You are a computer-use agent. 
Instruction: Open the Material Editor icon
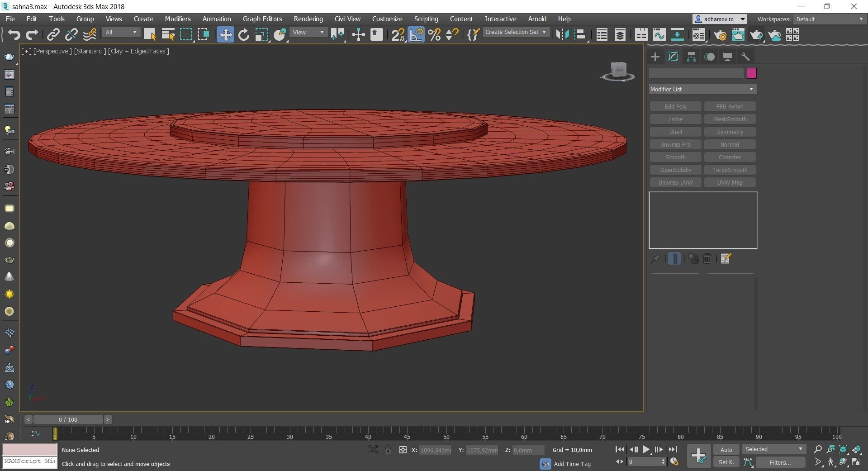click(699, 35)
